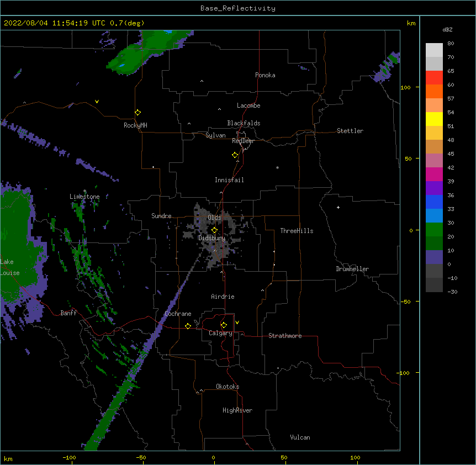Click the Calgary city label
Image resolution: width=476 pixels, height=465 pixels.
pyautogui.click(x=220, y=333)
